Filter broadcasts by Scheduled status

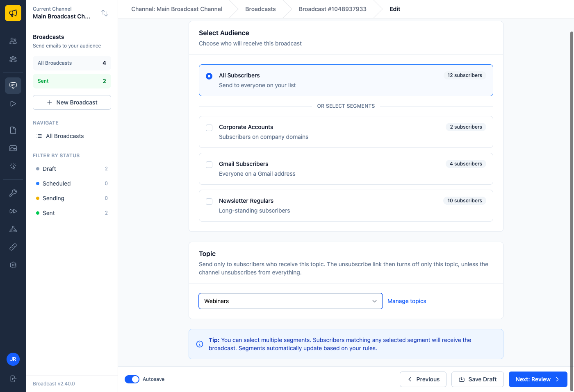tap(72, 184)
